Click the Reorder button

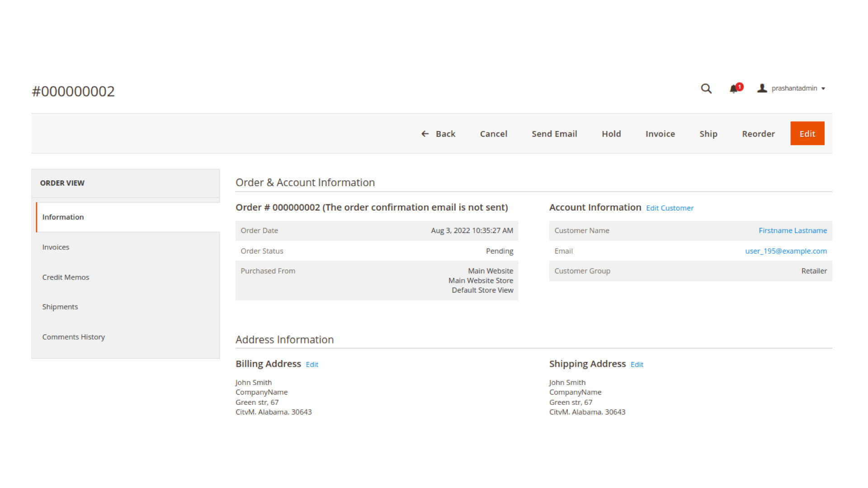[x=758, y=134]
